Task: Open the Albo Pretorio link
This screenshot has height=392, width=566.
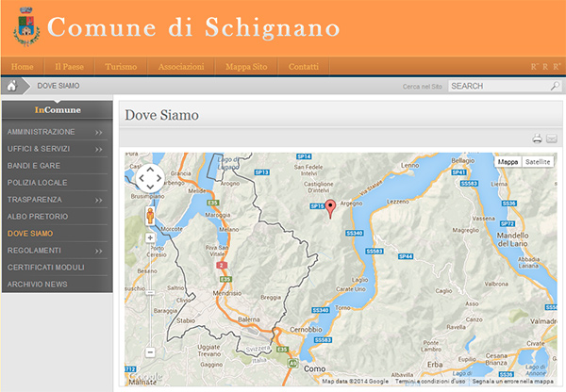Action: tap(38, 217)
